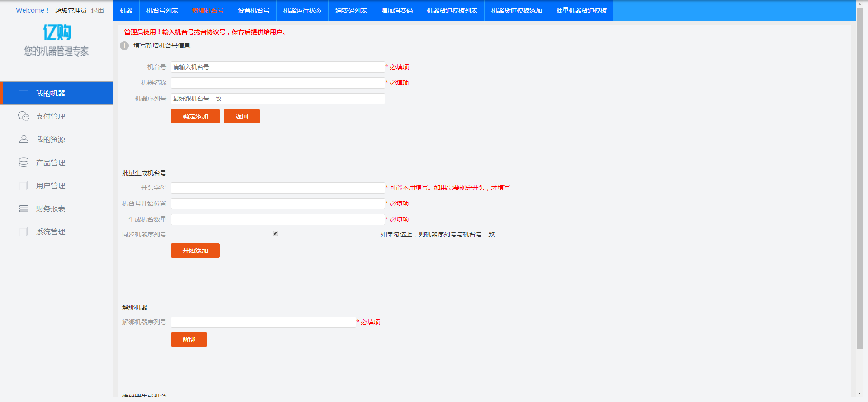Screen dimensions: 868x402
Task: Click the 我的机器 sidebar icon
Action: coord(24,93)
